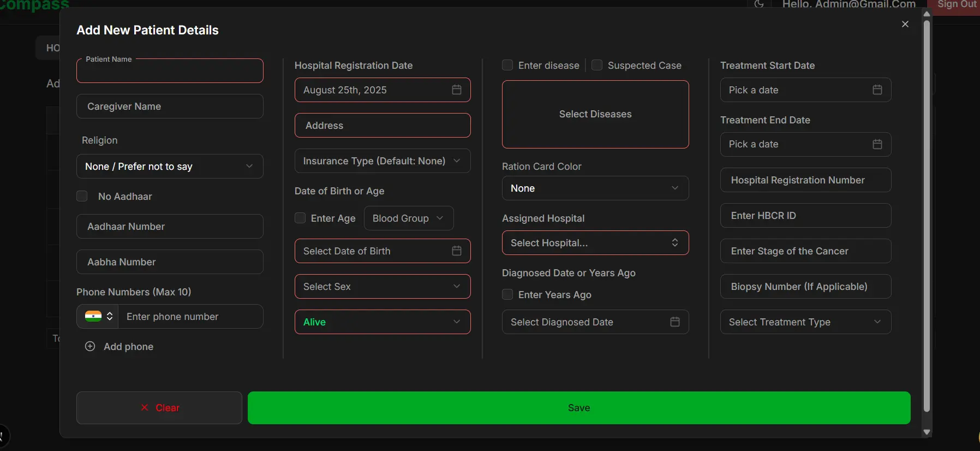Open the Religion dropdown

click(170, 166)
